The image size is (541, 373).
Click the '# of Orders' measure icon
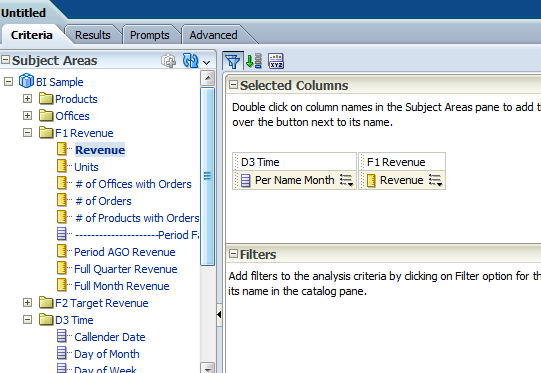62,200
